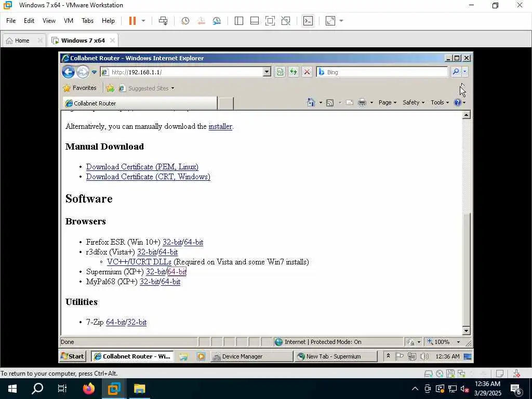The height and width of the screenshot is (399, 532).
Task: Click the IE help question mark icon
Action: coord(458,102)
